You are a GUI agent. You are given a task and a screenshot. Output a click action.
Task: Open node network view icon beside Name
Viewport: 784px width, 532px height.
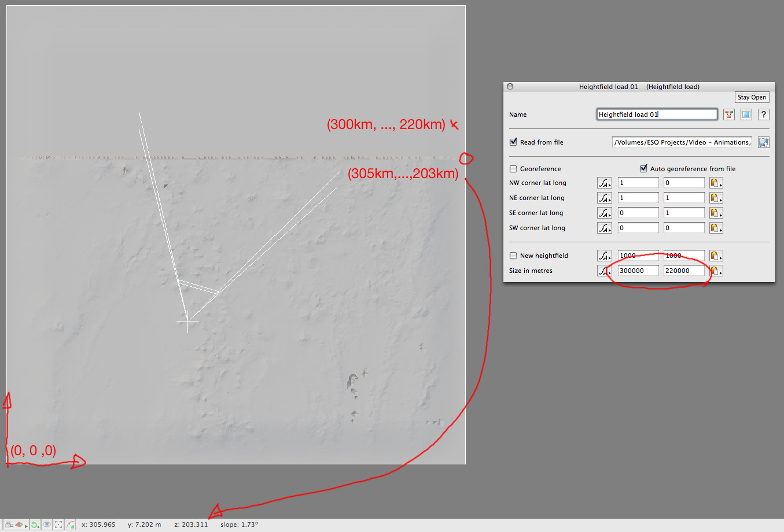tap(729, 114)
